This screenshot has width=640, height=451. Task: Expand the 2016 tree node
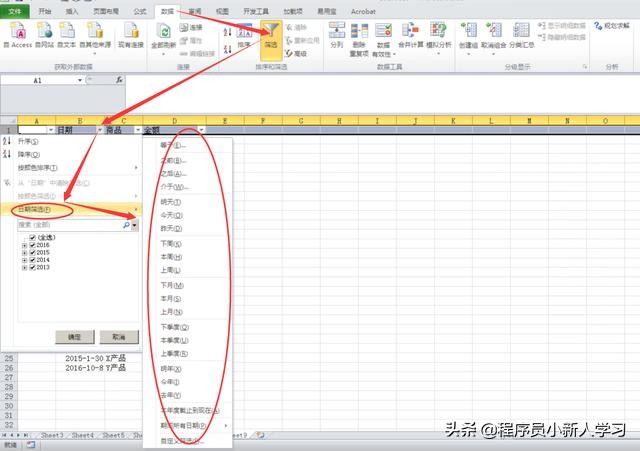coord(24,245)
